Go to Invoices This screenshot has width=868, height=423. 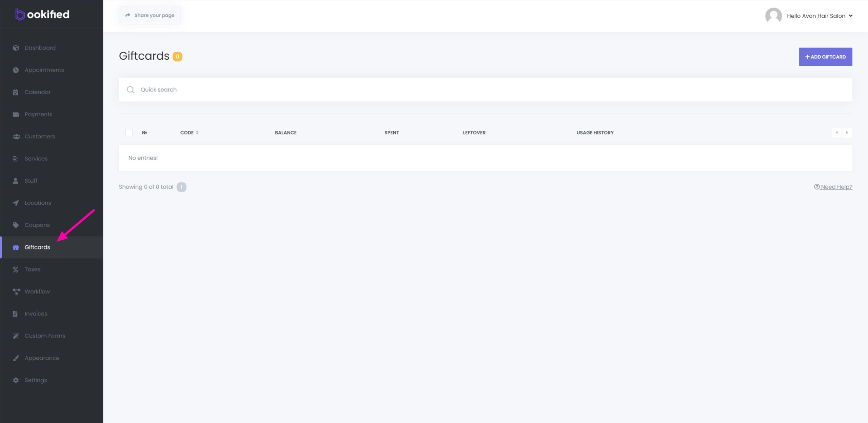tap(52, 314)
